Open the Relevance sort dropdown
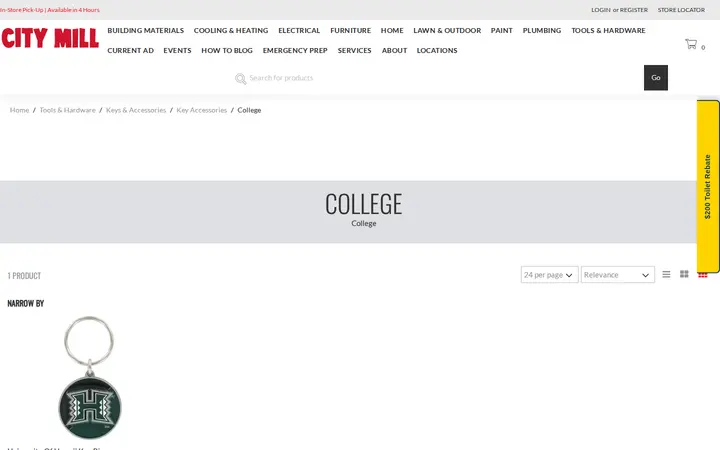Image resolution: width=720 pixels, height=450 pixels. pyautogui.click(x=618, y=275)
